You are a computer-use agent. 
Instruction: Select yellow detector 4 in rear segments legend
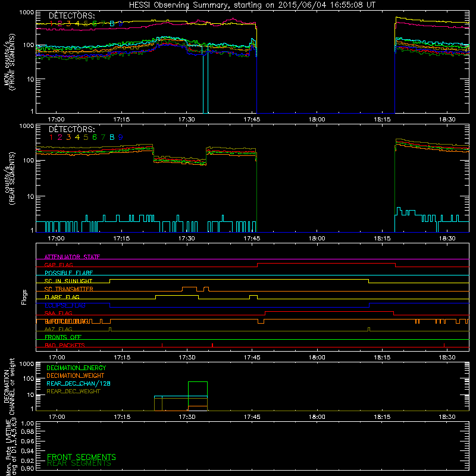pos(77,137)
